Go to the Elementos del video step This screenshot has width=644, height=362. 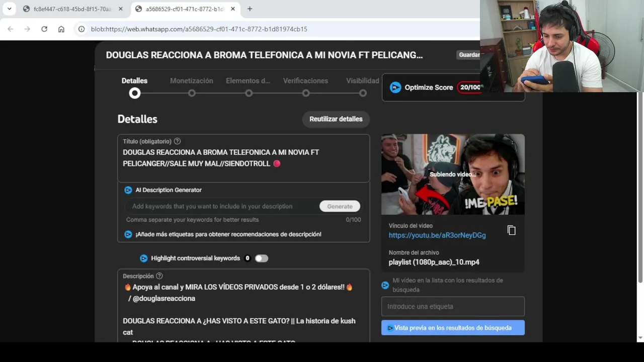click(248, 80)
